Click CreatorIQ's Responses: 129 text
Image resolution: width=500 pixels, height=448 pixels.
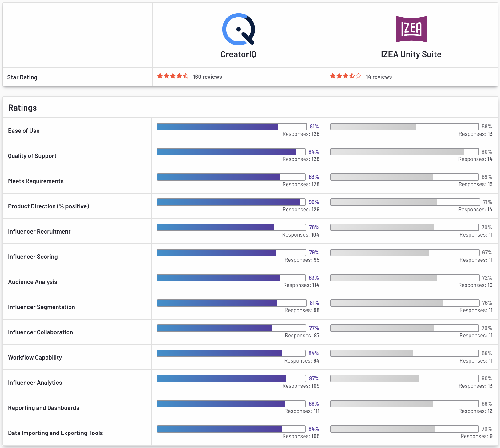click(x=301, y=210)
